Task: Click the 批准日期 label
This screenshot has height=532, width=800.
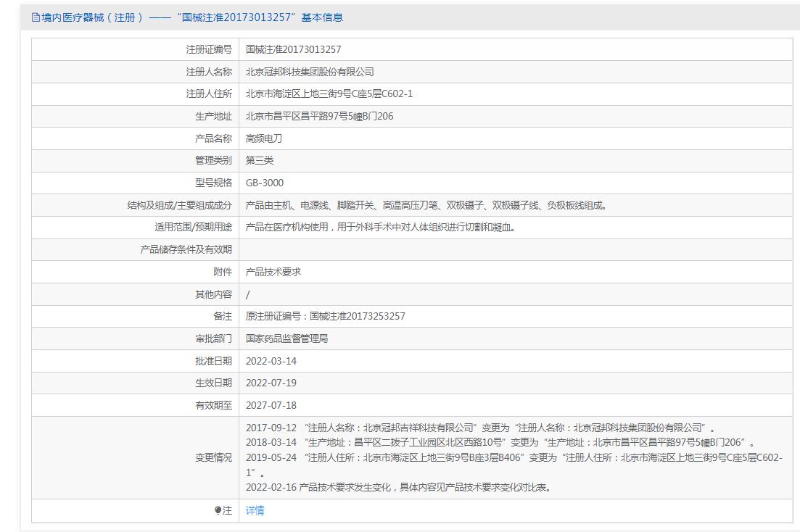Action: pyautogui.click(x=213, y=361)
